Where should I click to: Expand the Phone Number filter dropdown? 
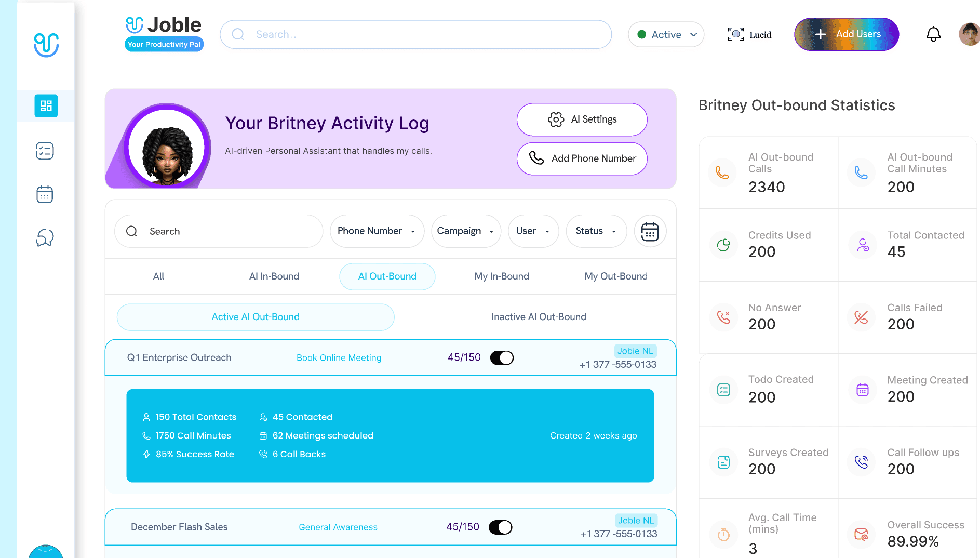pos(377,231)
